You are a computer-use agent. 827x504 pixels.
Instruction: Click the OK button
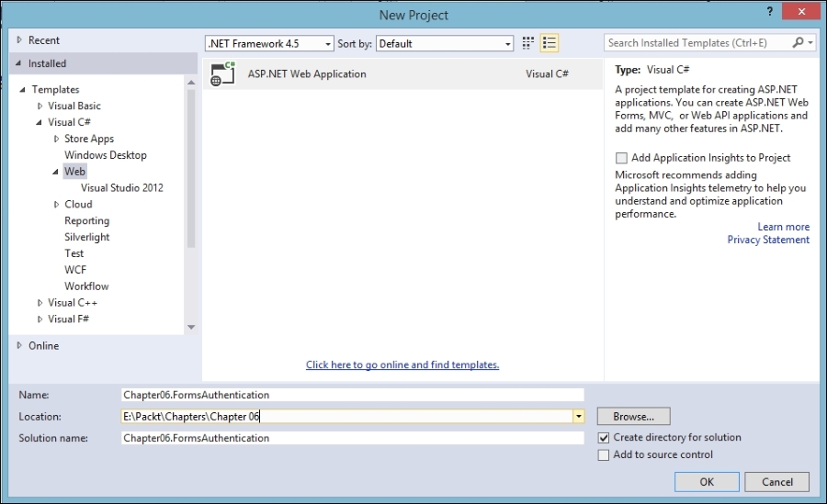(x=706, y=482)
